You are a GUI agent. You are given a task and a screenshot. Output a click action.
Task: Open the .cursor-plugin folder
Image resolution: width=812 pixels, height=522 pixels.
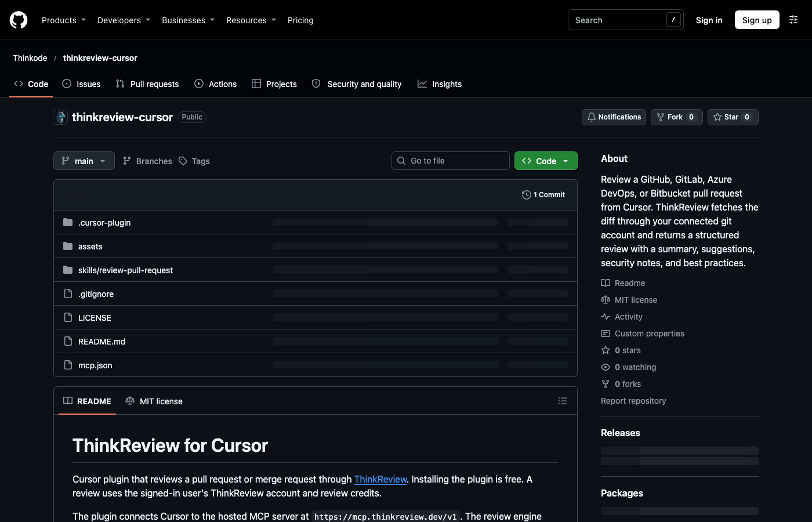pyautogui.click(x=104, y=223)
